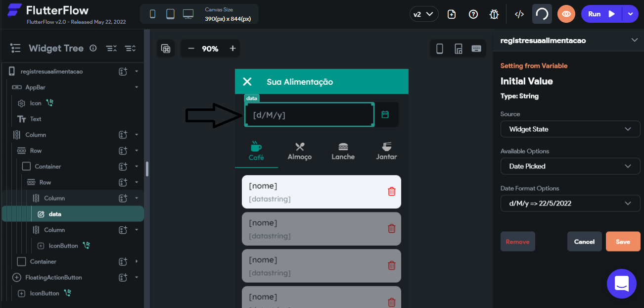The width and height of the screenshot is (644, 308).
Task: Toggle the on-screen keyboard icon on canvas
Action: (476, 49)
